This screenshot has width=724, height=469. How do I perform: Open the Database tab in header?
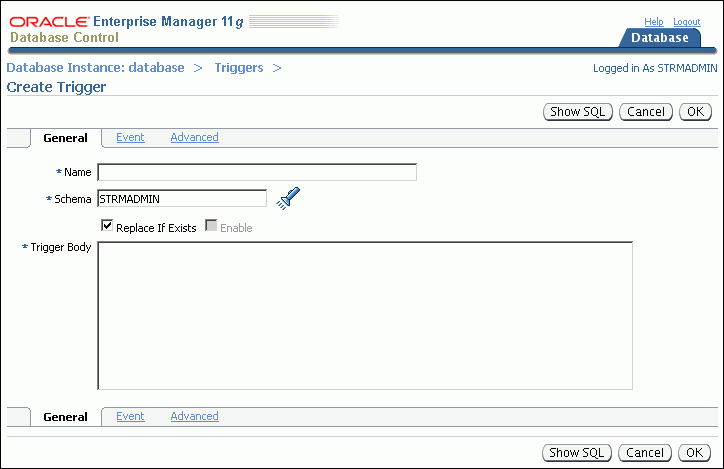coord(660,37)
